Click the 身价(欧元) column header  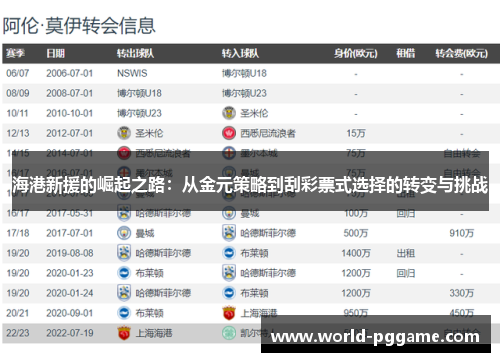356,53
